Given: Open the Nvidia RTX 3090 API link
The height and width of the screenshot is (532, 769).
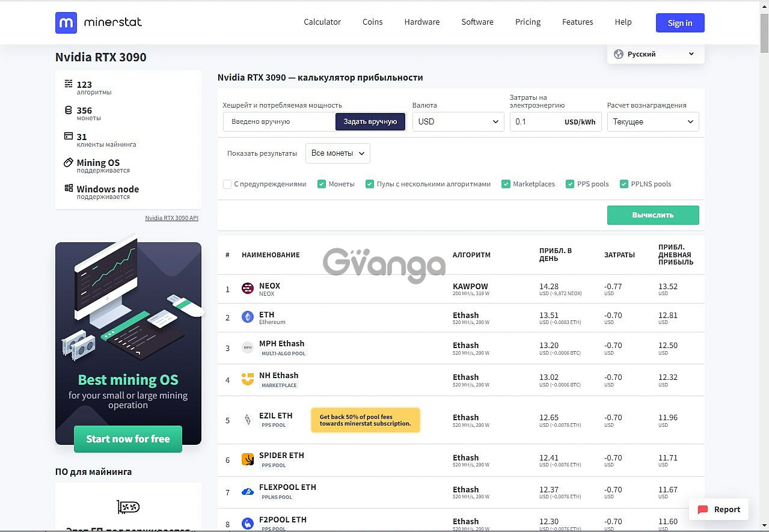Looking at the screenshot, I should pos(171,218).
